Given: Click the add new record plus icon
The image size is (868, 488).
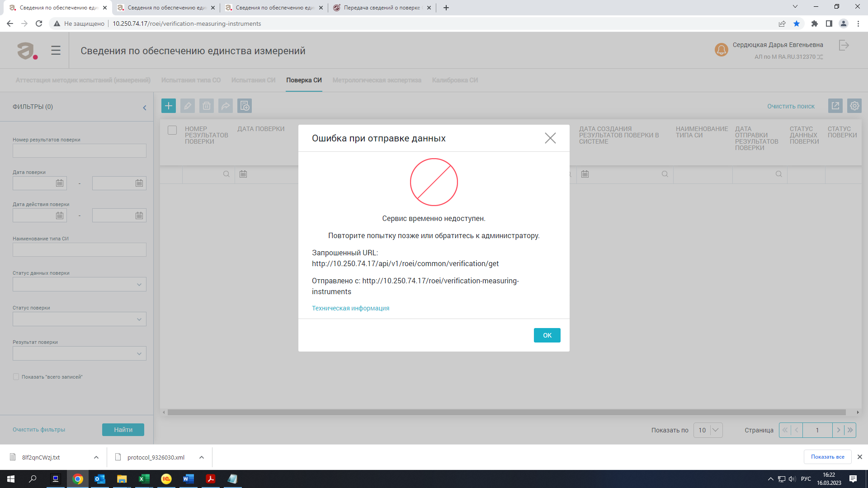Looking at the screenshot, I should pos(169,106).
